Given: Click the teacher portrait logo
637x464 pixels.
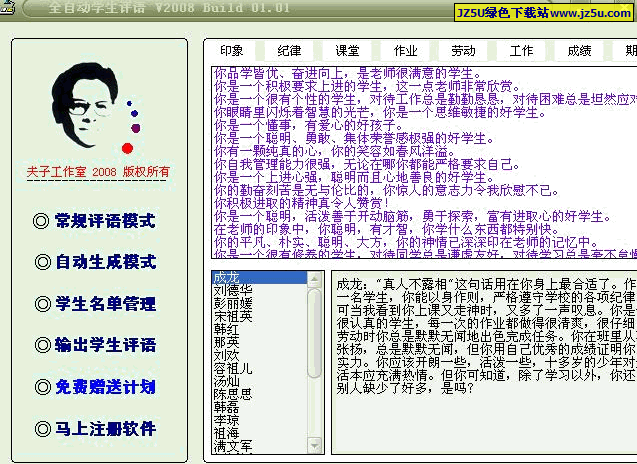Looking at the screenshot, I should pyautogui.click(x=96, y=105).
